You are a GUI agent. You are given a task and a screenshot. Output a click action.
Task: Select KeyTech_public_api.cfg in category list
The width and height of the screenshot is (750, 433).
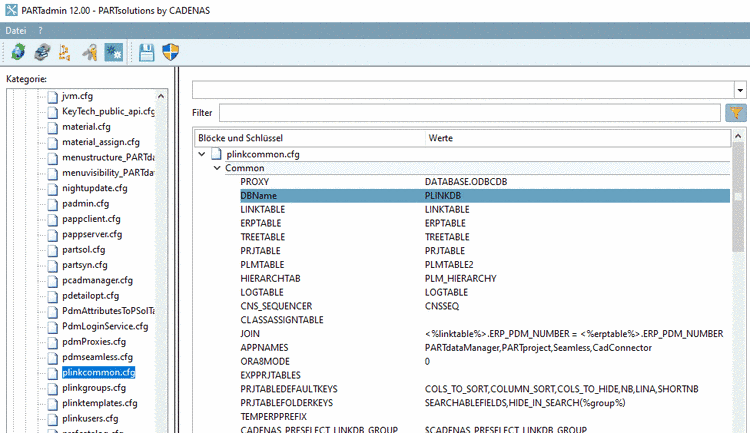click(x=108, y=111)
